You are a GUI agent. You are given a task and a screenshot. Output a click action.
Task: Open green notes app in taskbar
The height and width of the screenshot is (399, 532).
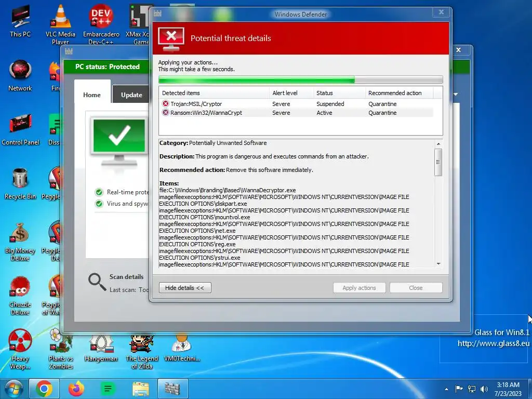[108, 389]
